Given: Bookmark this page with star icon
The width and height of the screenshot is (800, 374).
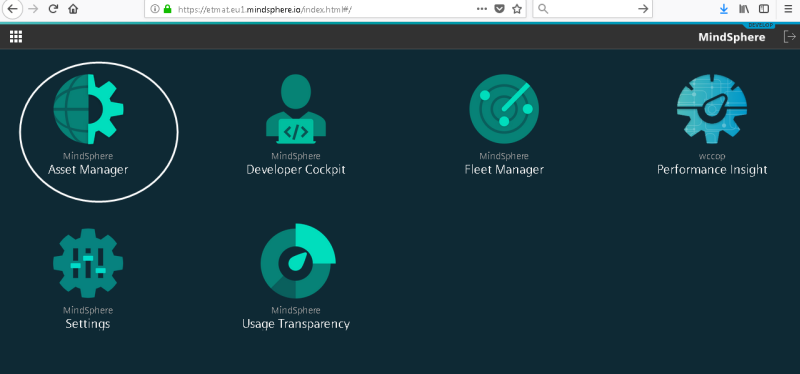Looking at the screenshot, I should pyautogui.click(x=517, y=9).
